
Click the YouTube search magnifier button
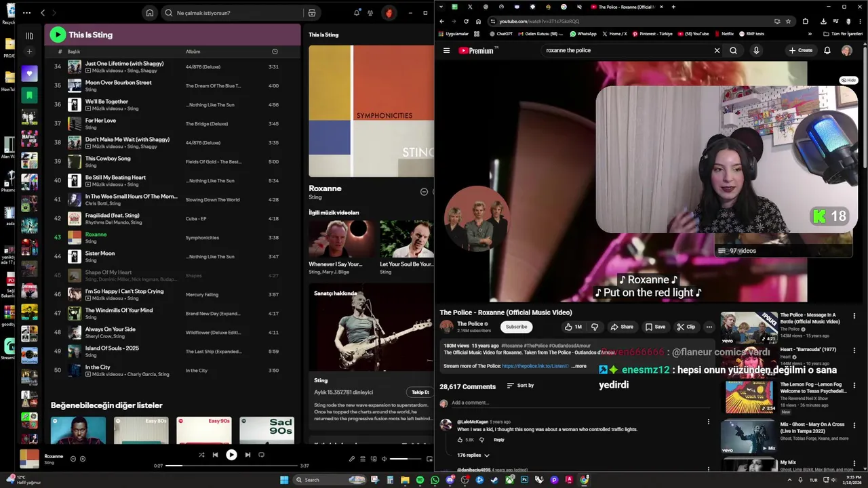(733, 50)
